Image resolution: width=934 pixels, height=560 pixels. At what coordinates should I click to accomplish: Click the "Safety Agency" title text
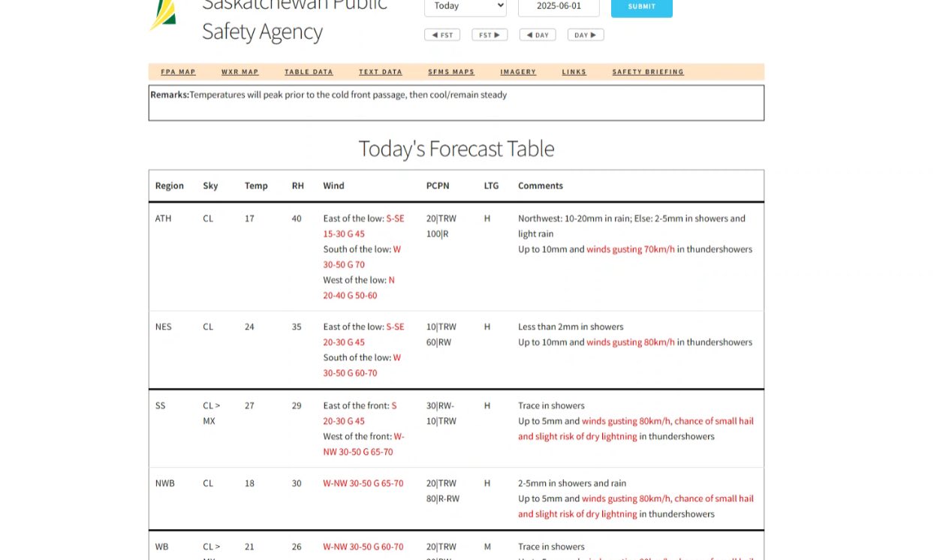click(x=262, y=32)
